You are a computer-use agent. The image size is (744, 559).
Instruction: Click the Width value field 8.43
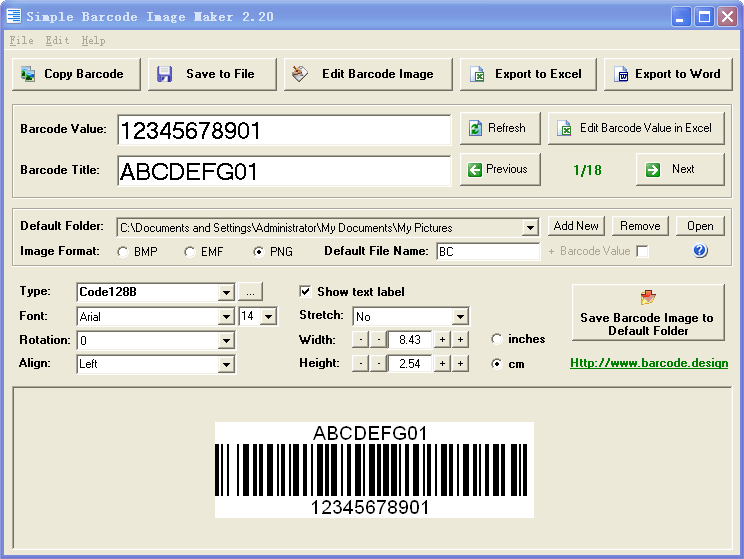[410, 339]
